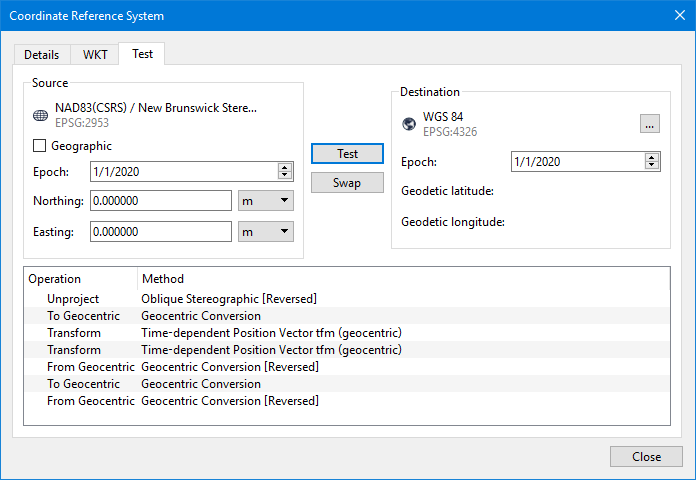Screen dimensions: 696x480
Task: Switch to the Details tab
Action: 41,55
